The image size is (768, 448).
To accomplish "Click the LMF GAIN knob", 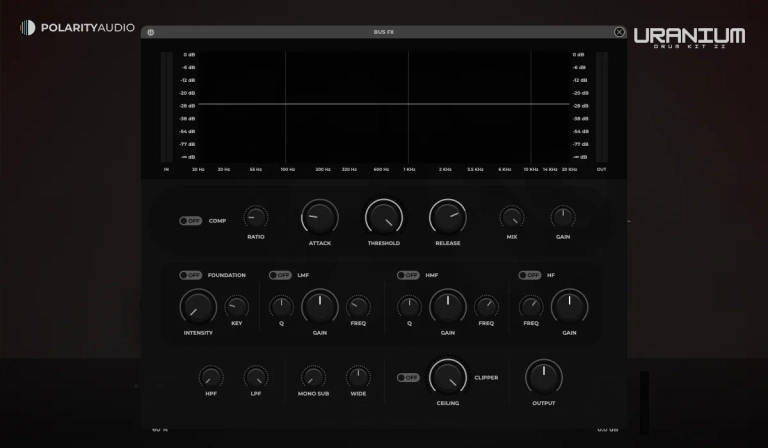I will click(x=320, y=307).
